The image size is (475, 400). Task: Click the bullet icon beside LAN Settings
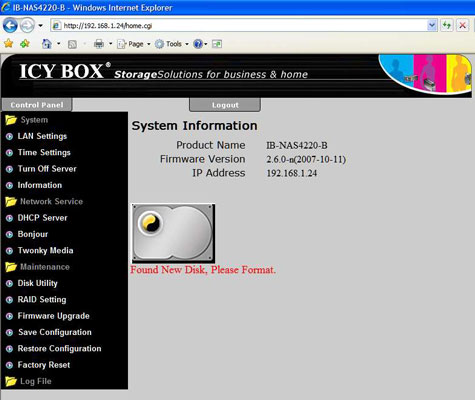pyautogui.click(x=10, y=136)
